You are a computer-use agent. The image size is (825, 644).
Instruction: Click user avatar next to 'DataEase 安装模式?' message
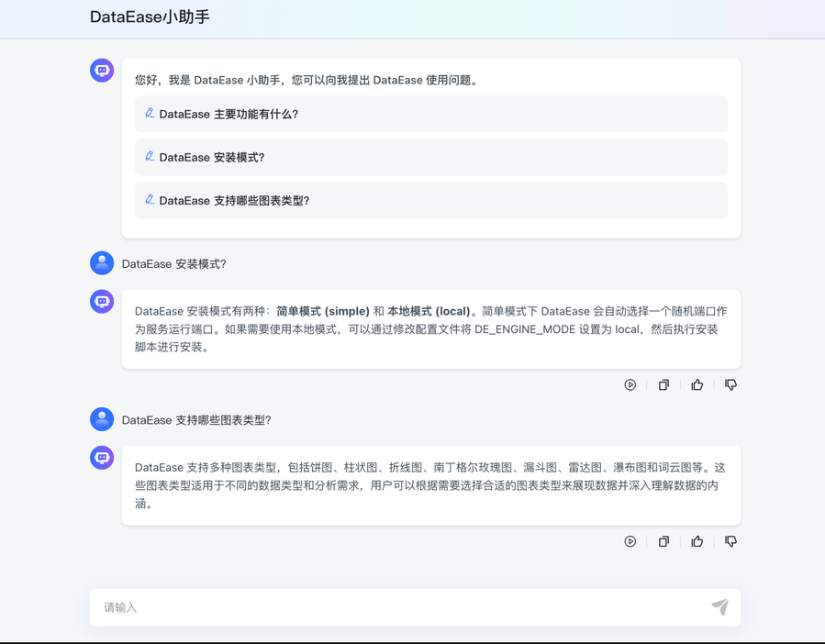(102, 263)
